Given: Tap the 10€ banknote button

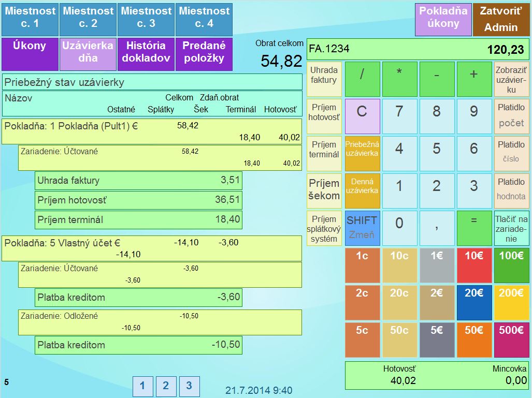Looking at the screenshot, I should 474,265.
